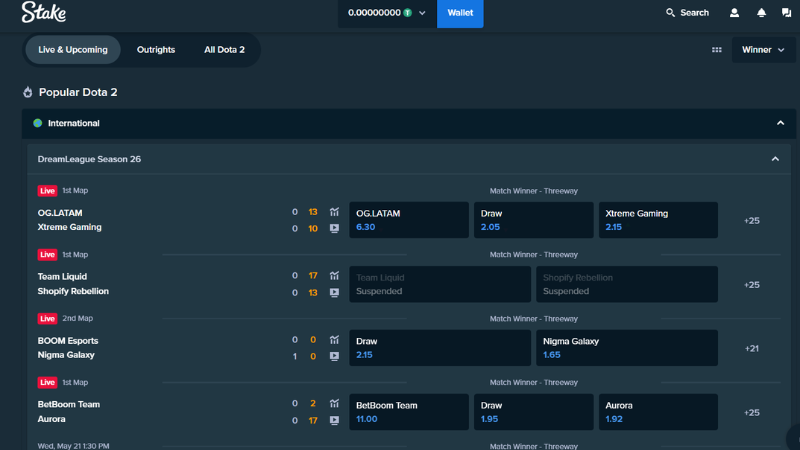The height and width of the screenshot is (450, 800).
Task: Switch to the All Dota 2 tab
Action: [x=224, y=49]
